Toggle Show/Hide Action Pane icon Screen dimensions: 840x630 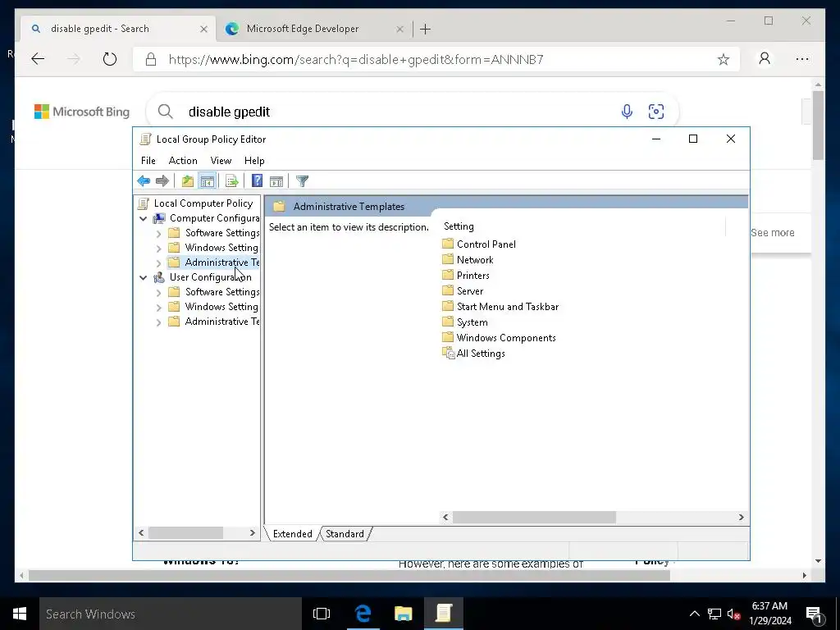276,181
